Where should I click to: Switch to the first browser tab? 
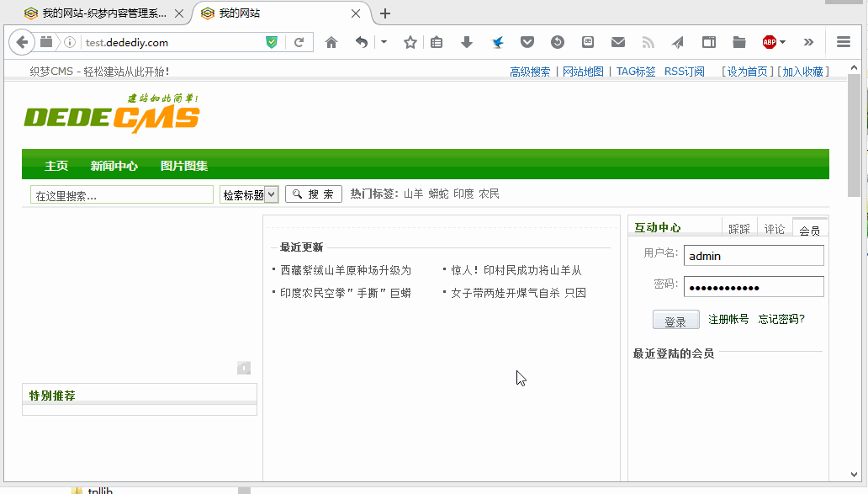101,13
